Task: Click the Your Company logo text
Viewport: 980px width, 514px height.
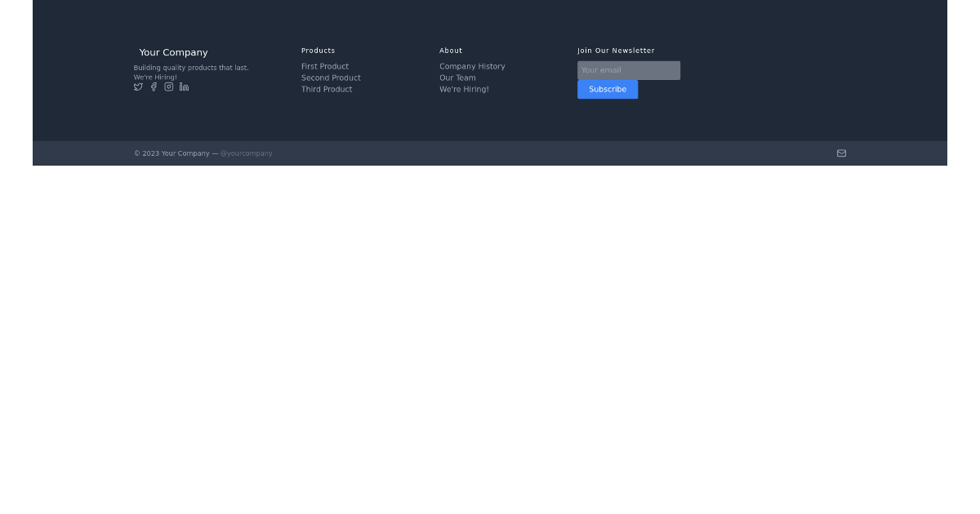Action: tap(173, 52)
